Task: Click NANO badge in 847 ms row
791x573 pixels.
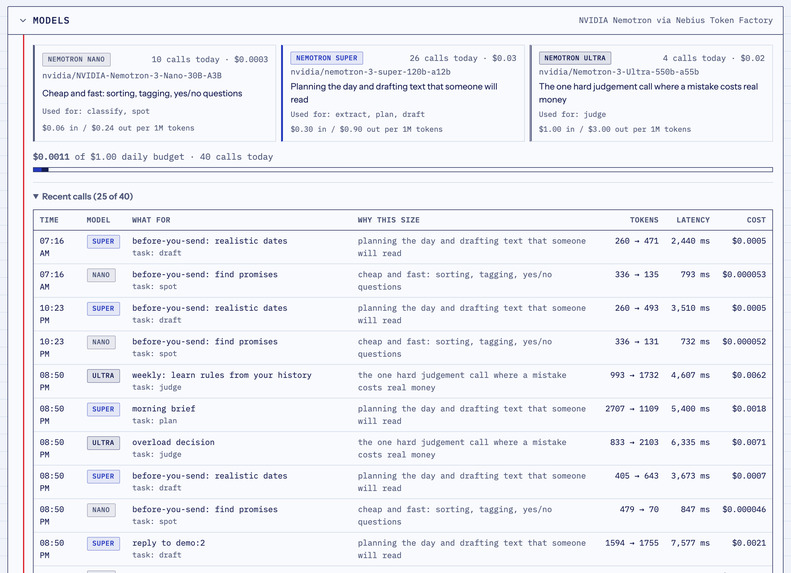Action: (x=101, y=510)
